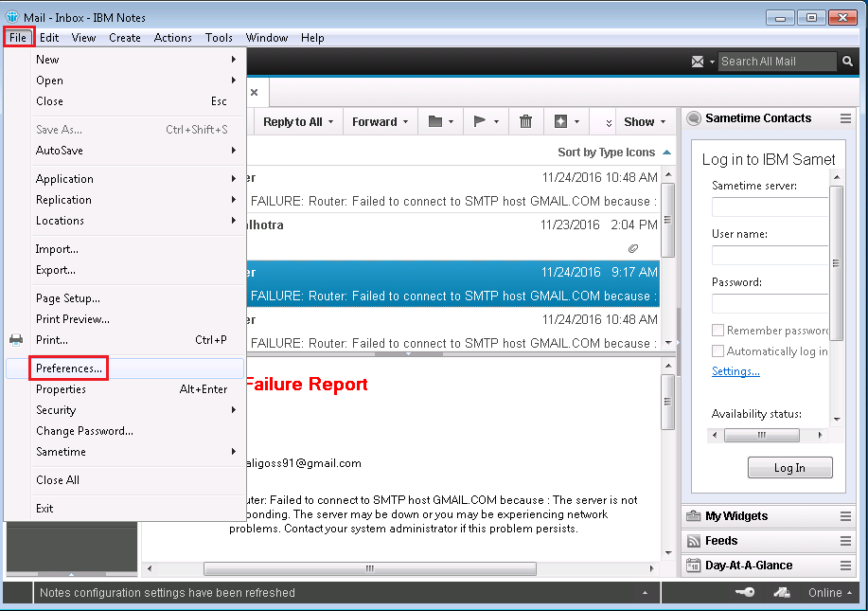Click the printer icon next to Print
Screen dimensions: 868x611
tap(17, 340)
